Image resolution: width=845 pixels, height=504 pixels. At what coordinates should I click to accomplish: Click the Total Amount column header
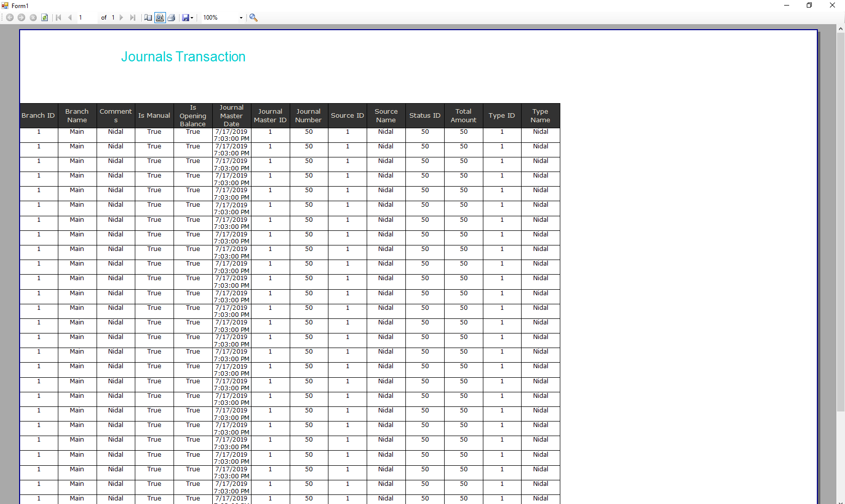(464, 116)
